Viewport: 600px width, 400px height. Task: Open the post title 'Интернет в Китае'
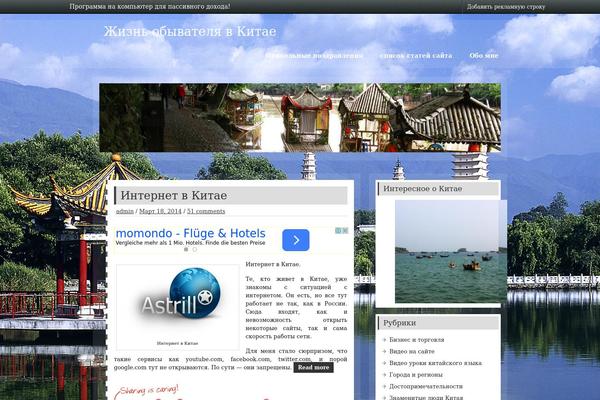(174, 195)
